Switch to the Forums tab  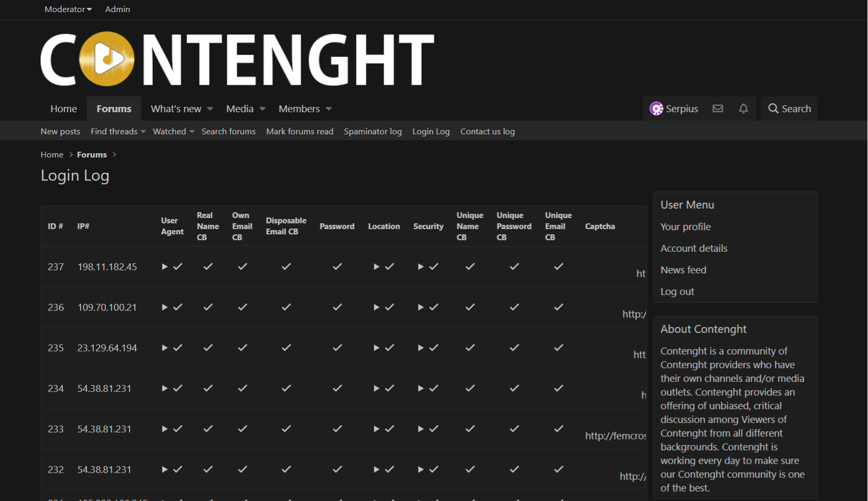(114, 109)
